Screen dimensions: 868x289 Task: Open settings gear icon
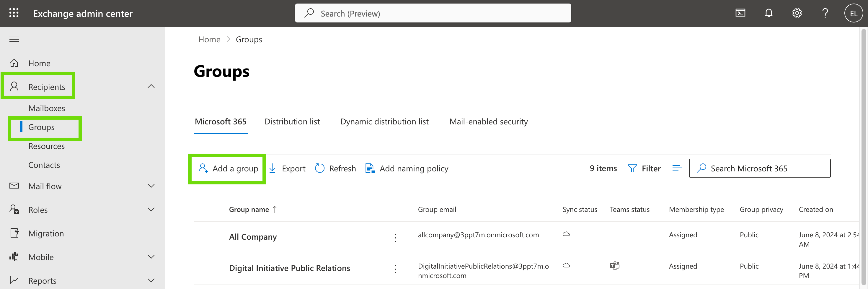tap(797, 13)
